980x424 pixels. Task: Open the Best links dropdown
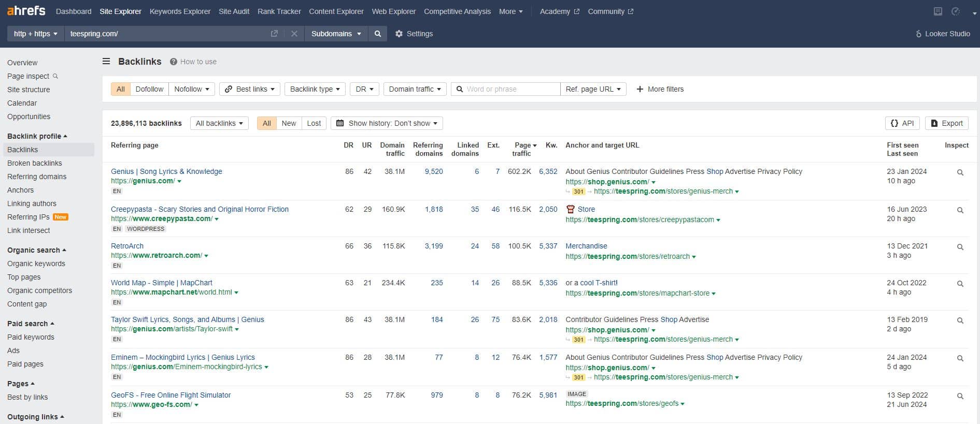(x=250, y=89)
